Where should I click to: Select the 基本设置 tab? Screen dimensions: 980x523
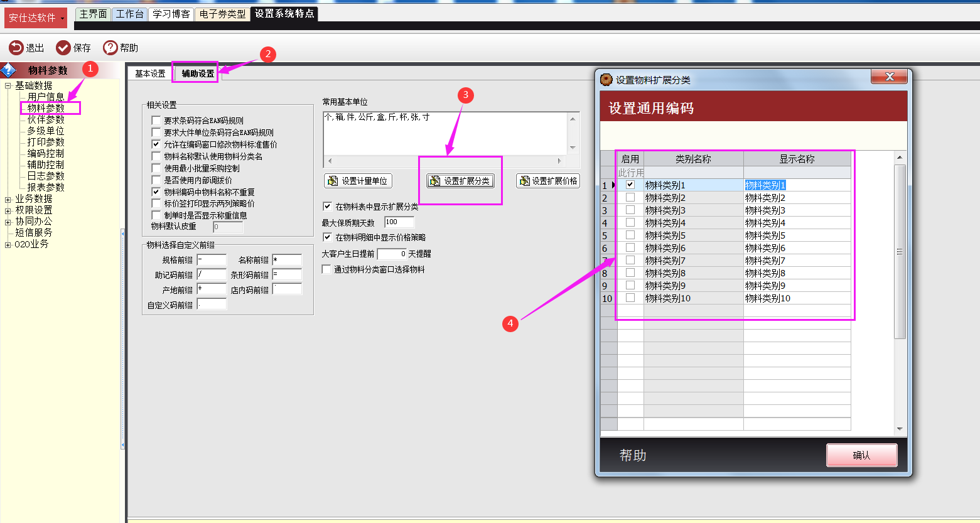pyautogui.click(x=150, y=73)
